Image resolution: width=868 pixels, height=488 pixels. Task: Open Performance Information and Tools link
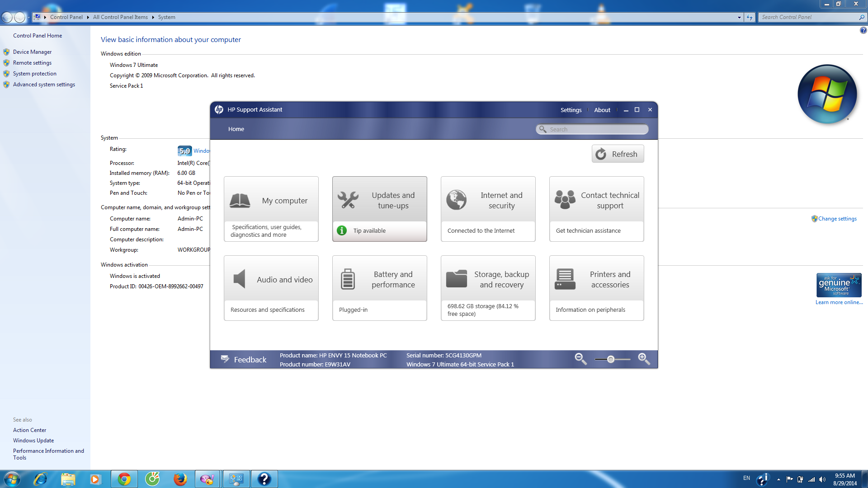pos(48,454)
